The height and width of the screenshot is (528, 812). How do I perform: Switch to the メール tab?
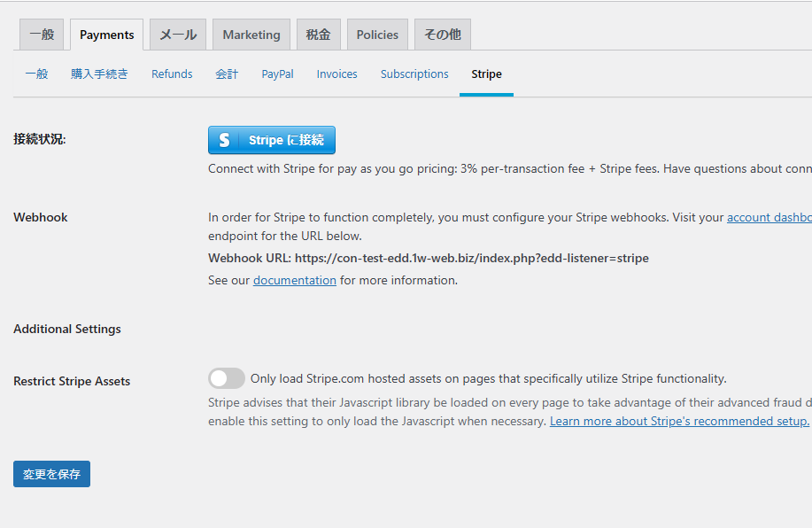pyautogui.click(x=178, y=35)
